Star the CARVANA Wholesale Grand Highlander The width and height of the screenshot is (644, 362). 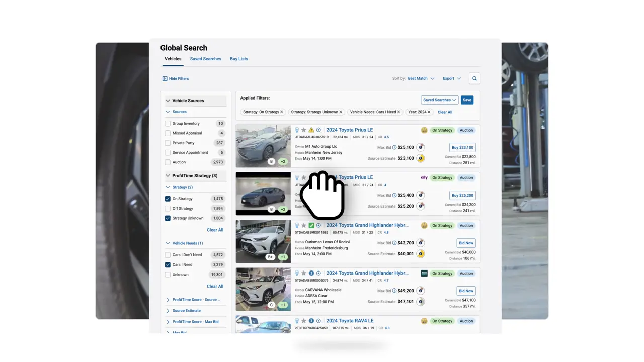click(x=304, y=274)
